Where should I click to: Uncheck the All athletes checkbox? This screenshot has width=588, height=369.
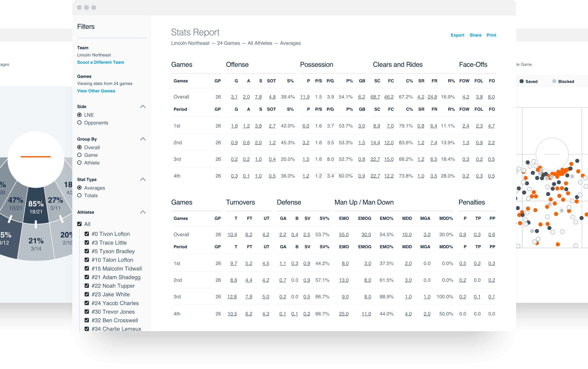click(79, 224)
